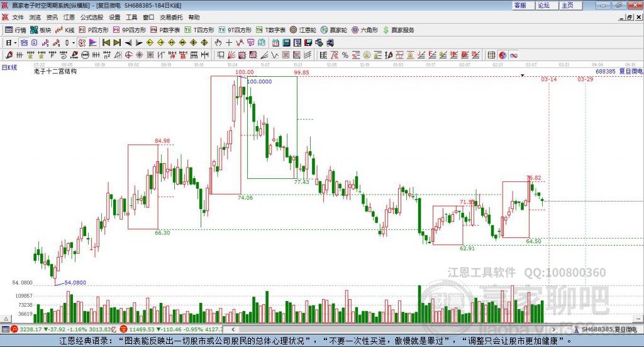
Task: Click the 日K线 chart label
Action: click(x=9, y=67)
